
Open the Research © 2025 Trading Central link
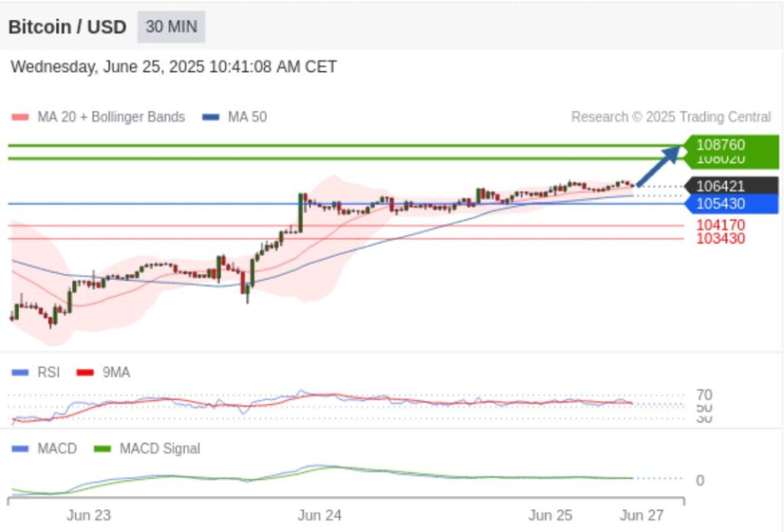671,117
